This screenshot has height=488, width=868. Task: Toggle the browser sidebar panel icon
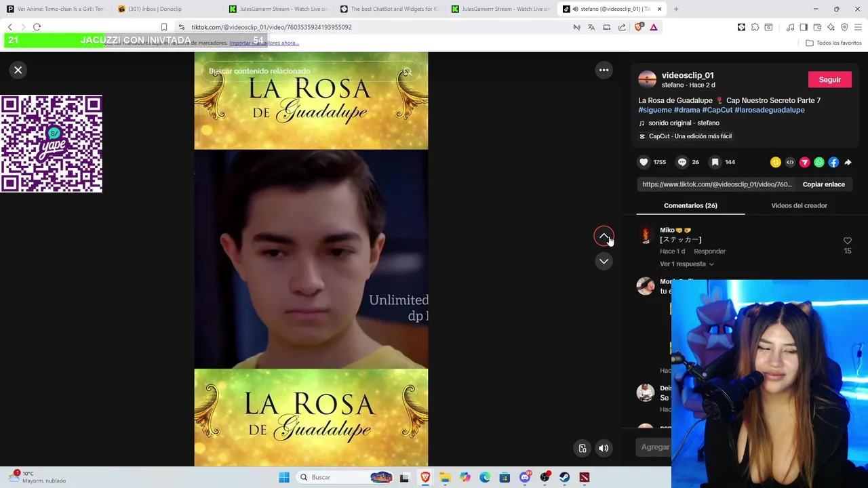804,27
